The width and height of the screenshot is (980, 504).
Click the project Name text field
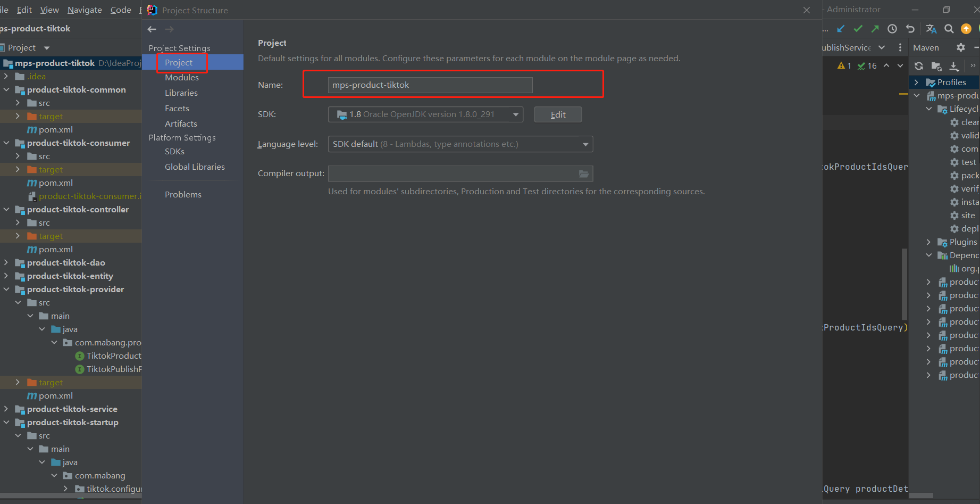click(x=430, y=85)
